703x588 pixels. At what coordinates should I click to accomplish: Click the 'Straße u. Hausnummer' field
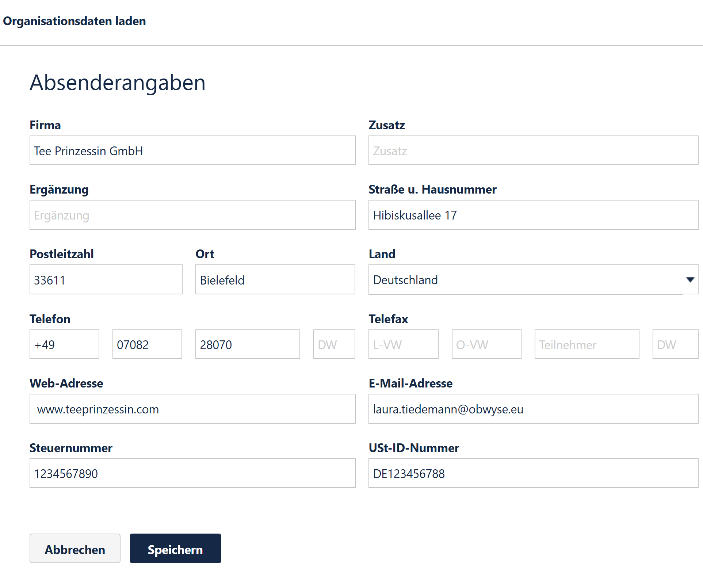click(533, 215)
